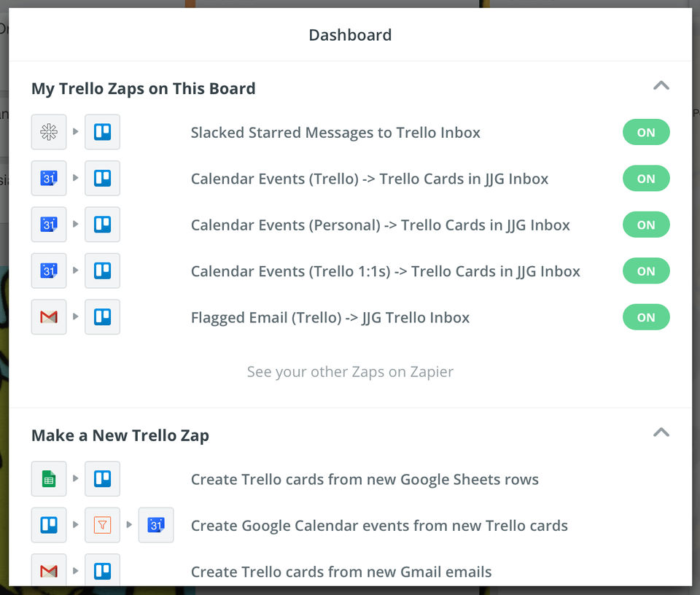Collapse the Make a New Trello Zap section
Image resolution: width=700 pixels, height=595 pixels.
pyautogui.click(x=661, y=432)
